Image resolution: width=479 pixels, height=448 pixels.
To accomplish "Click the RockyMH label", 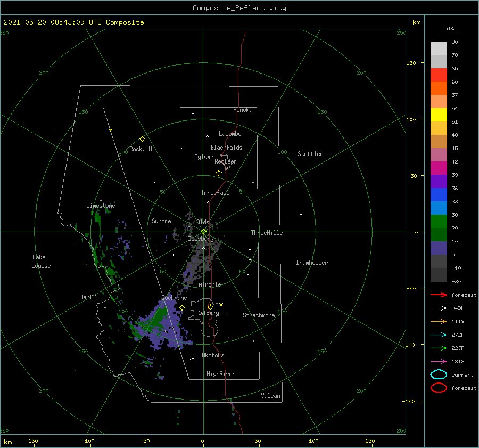I will (141, 149).
